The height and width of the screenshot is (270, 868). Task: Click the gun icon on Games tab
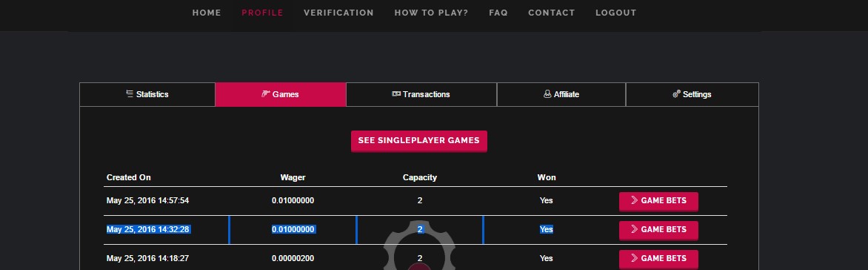point(266,94)
